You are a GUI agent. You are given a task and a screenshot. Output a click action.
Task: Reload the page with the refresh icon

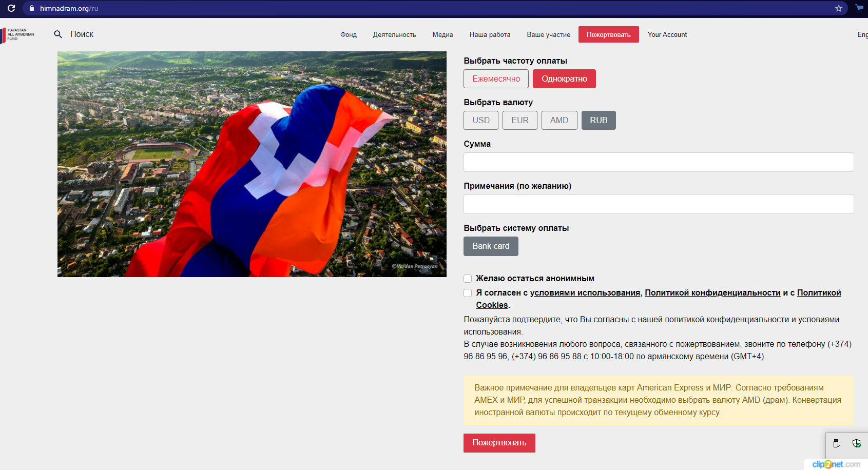click(11, 8)
